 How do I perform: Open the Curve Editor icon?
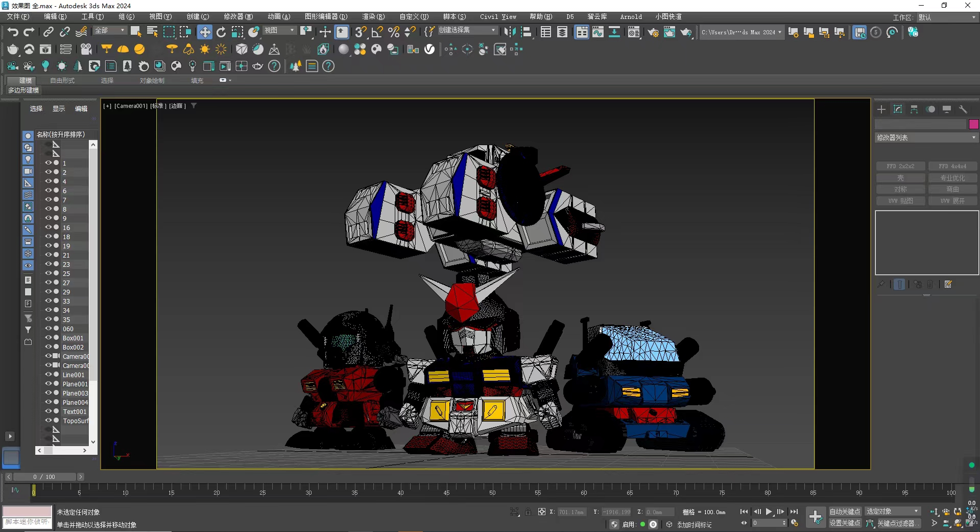598,32
